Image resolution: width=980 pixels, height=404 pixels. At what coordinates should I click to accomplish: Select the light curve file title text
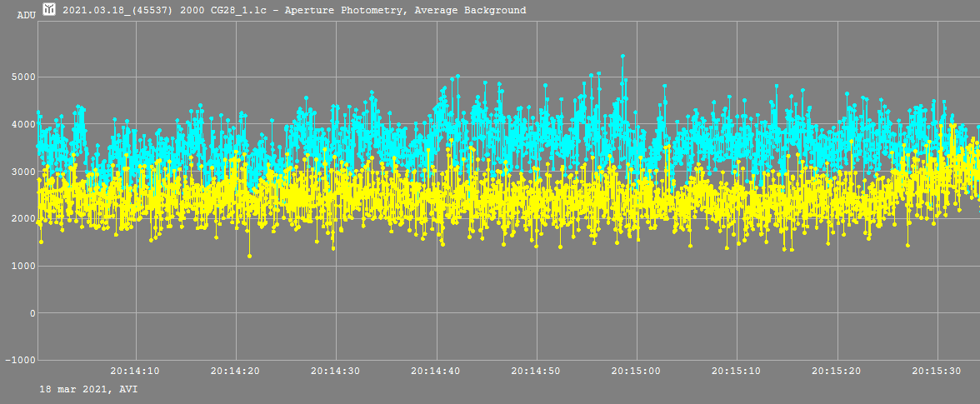click(x=293, y=10)
